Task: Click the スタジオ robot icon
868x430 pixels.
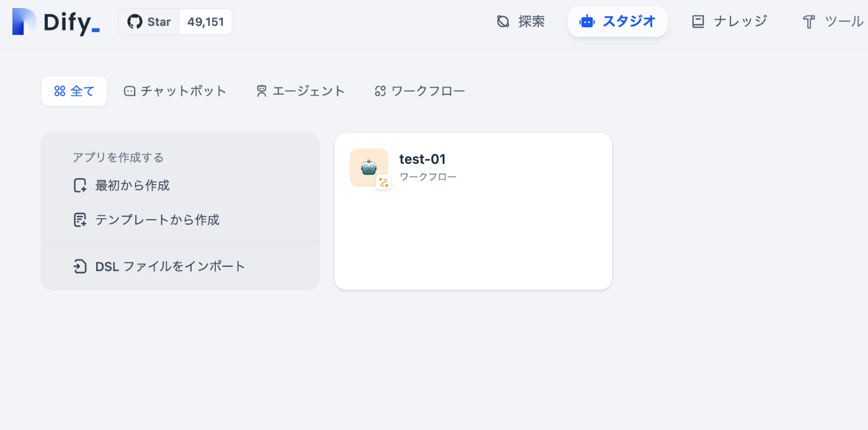Action: click(x=587, y=22)
